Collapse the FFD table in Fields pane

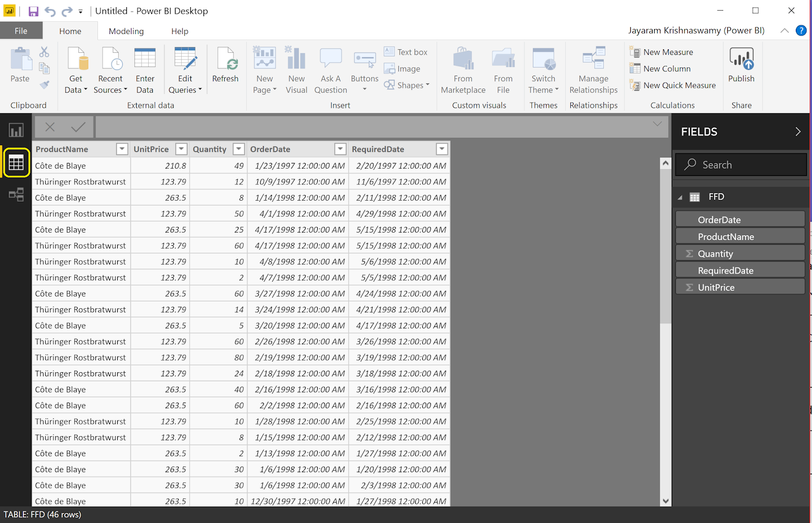[x=681, y=197]
